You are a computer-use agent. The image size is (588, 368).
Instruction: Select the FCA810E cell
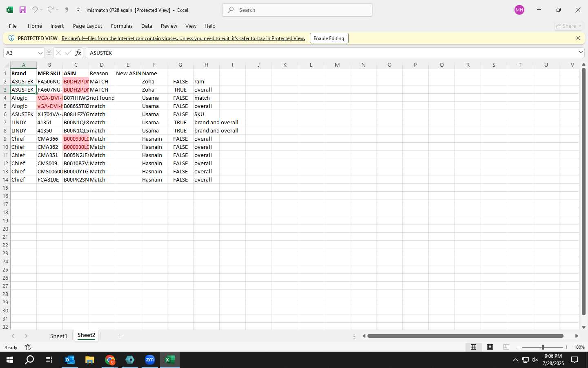pyautogui.click(x=49, y=180)
